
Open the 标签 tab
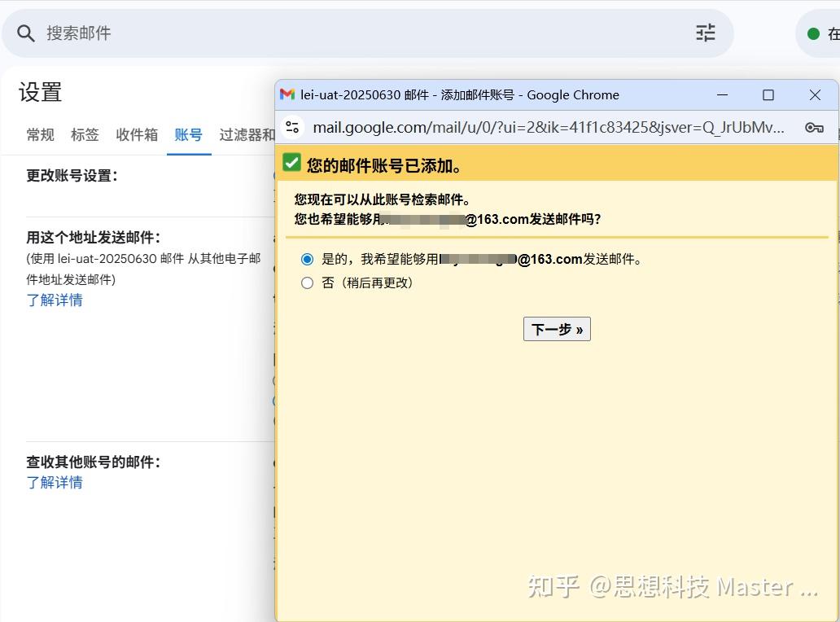85,134
